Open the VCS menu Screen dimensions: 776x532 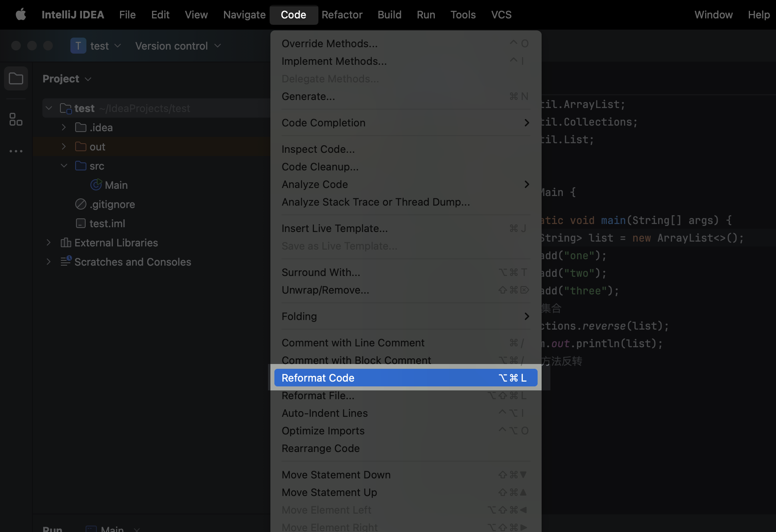501,15
